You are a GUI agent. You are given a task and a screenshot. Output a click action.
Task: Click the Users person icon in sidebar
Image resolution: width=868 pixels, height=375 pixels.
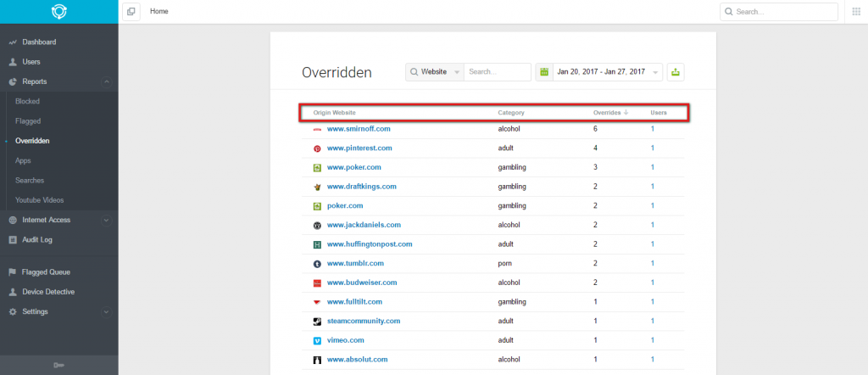13,62
